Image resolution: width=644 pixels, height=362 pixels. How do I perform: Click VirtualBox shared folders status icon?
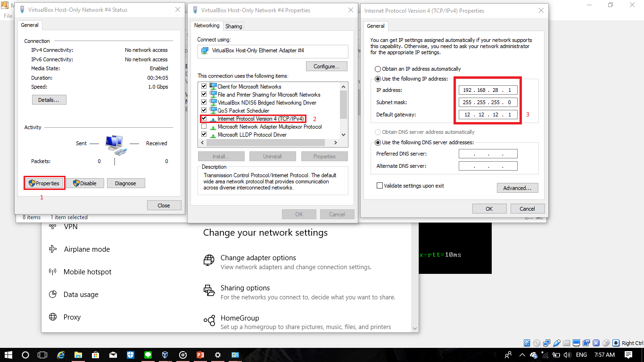point(566,343)
